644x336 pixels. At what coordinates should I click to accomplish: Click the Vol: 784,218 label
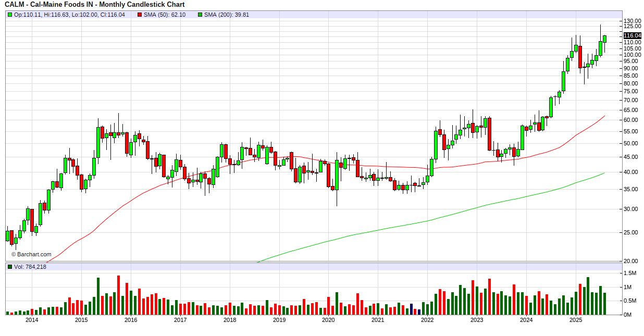tap(30, 267)
